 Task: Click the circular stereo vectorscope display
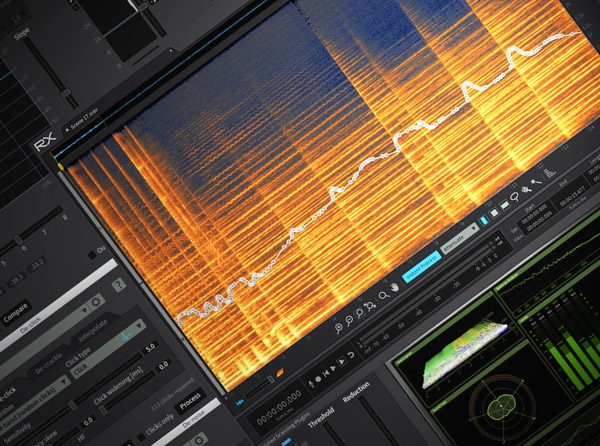[x=501, y=408]
